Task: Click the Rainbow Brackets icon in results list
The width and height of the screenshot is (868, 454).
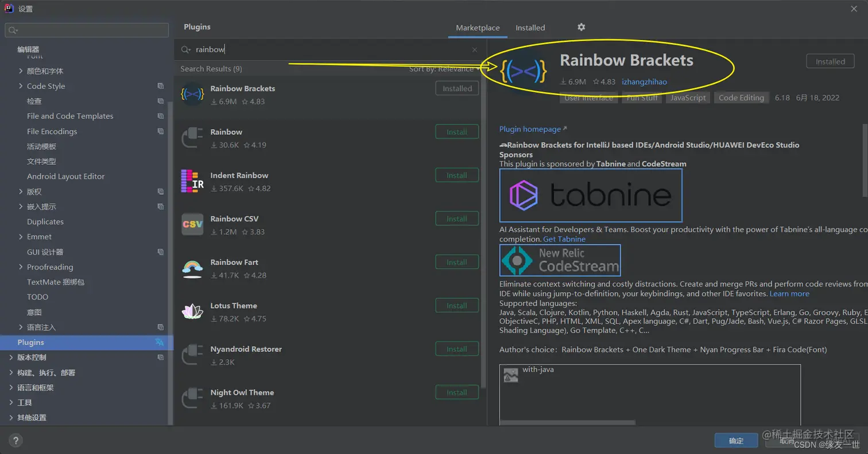Action: 192,94
